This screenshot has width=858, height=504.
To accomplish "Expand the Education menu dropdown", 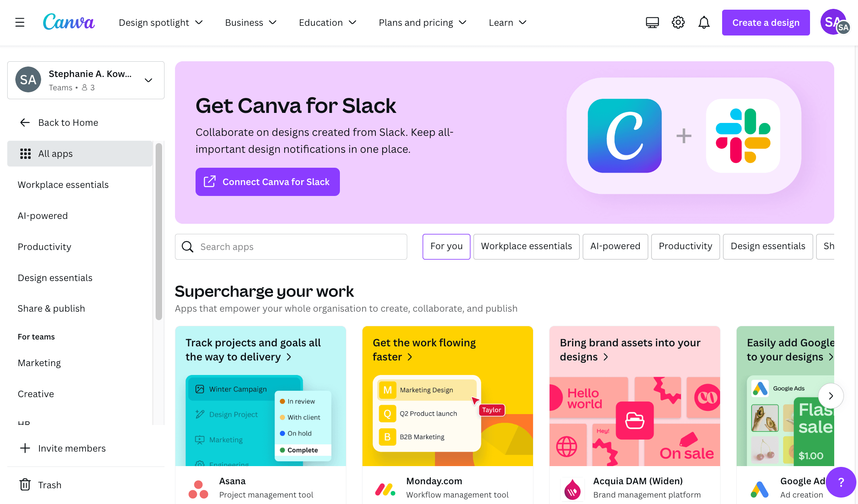I will coord(328,22).
